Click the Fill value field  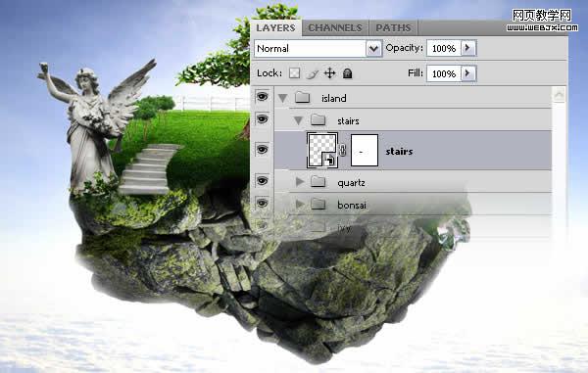click(444, 73)
